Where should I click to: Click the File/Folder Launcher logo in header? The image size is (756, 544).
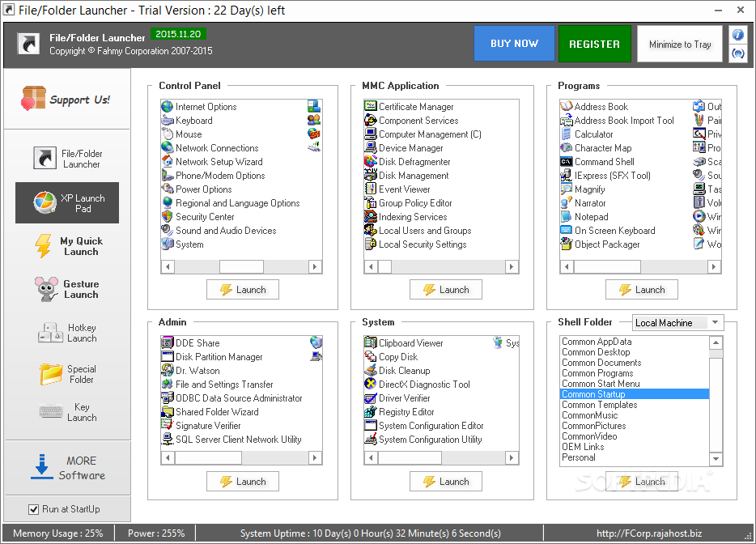(x=28, y=44)
